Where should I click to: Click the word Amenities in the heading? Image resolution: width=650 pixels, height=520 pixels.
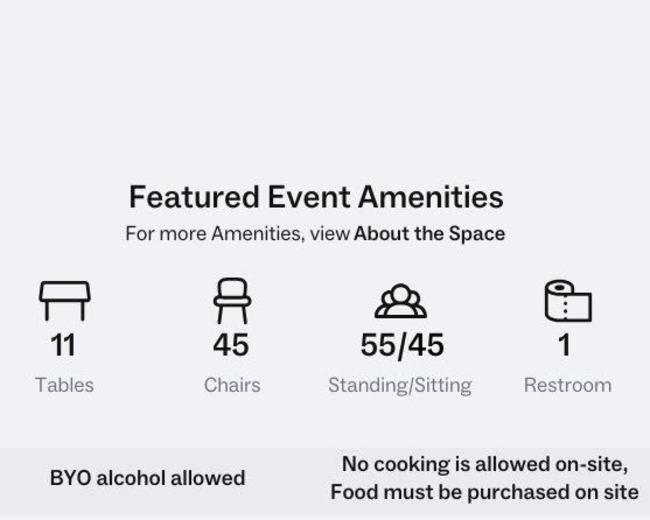pos(431,197)
